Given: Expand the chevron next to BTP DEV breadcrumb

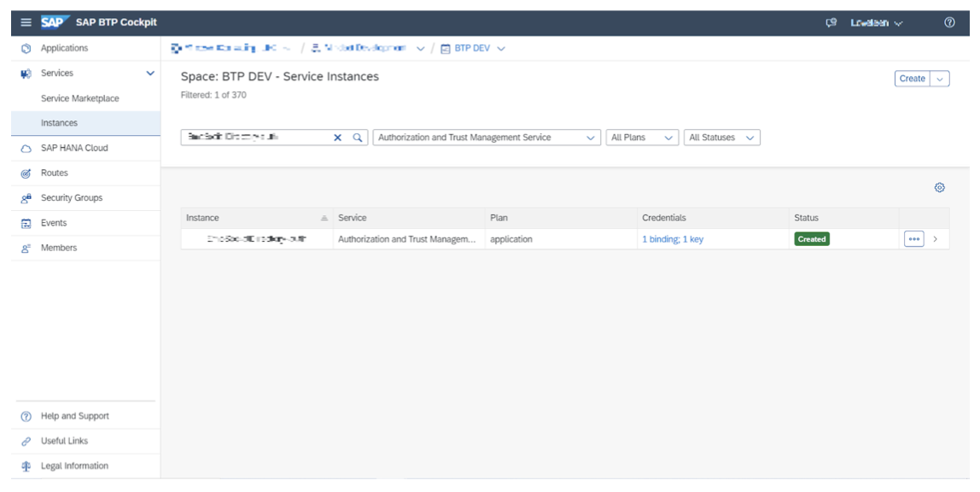Looking at the screenshot, I should pos(501,49).
